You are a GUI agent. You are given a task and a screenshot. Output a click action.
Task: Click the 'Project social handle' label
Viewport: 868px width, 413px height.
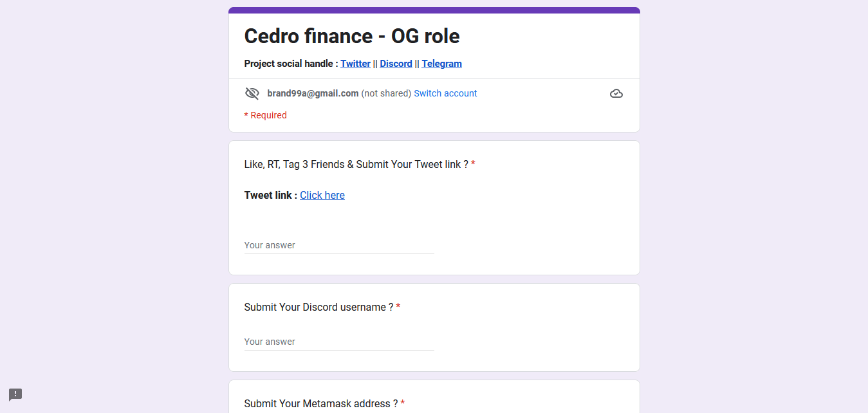coord(291,64)
